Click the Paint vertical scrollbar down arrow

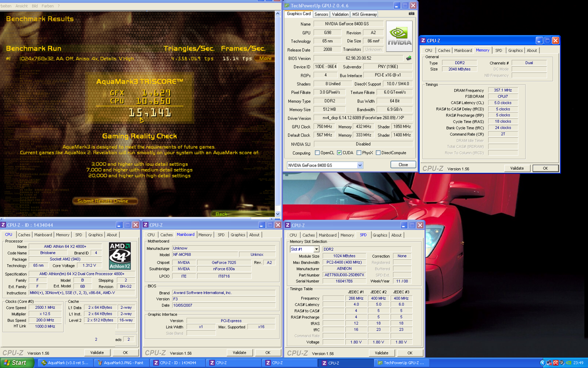pyautogui.click(x=278, y=214)
